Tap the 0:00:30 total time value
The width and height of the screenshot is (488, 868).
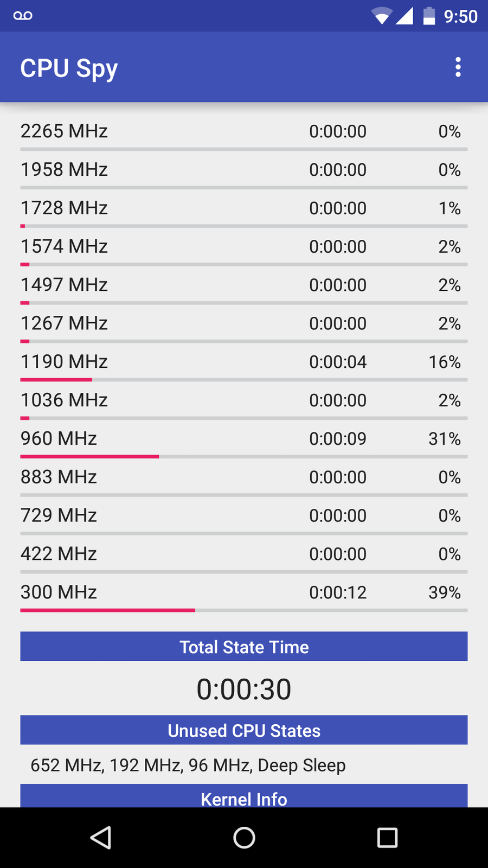(244, 689)
